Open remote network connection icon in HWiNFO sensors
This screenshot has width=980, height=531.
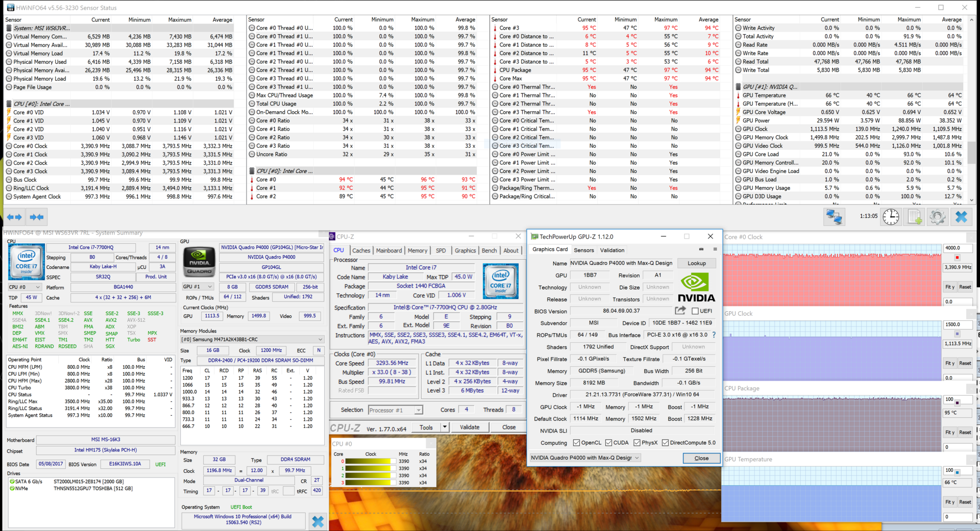coord(834,217)
